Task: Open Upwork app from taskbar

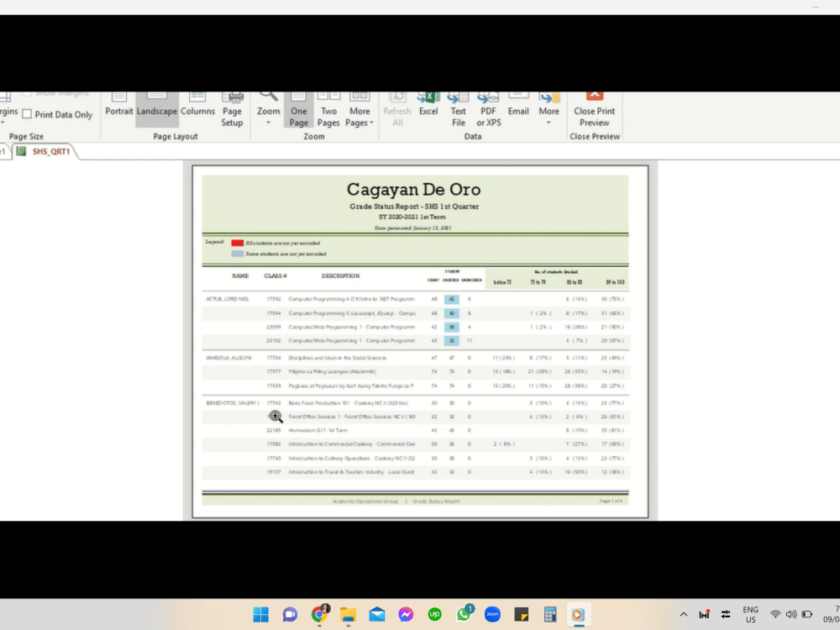Action: pyautogui.click(x=435, y=615)
